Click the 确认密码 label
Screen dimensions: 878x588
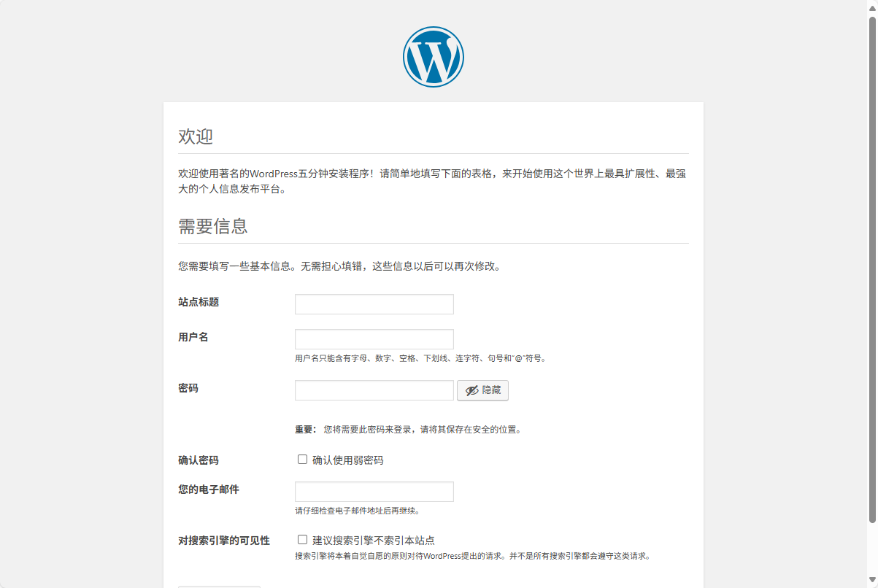tap(199, 460)
